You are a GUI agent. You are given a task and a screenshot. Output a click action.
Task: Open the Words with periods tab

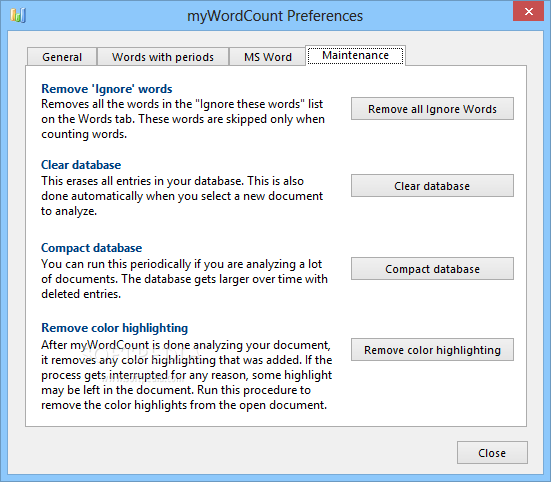[x=163, y=57]
